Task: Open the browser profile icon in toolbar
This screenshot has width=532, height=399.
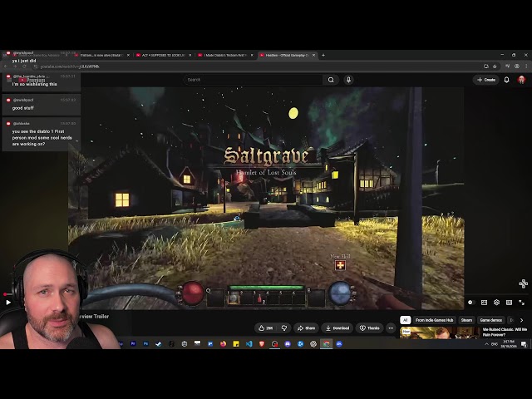Action: [517, 66]
